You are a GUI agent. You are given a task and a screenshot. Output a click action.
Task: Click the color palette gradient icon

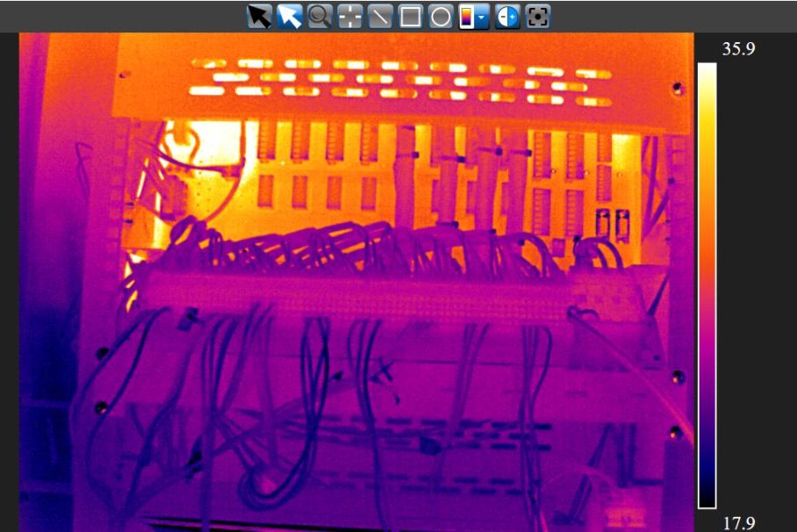(x=469, y=17)
